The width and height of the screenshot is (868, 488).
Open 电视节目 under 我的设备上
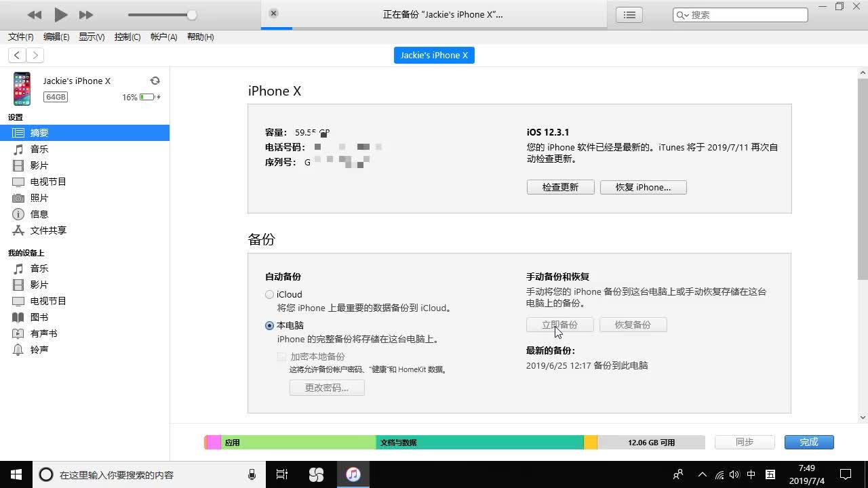click(85, 301)
